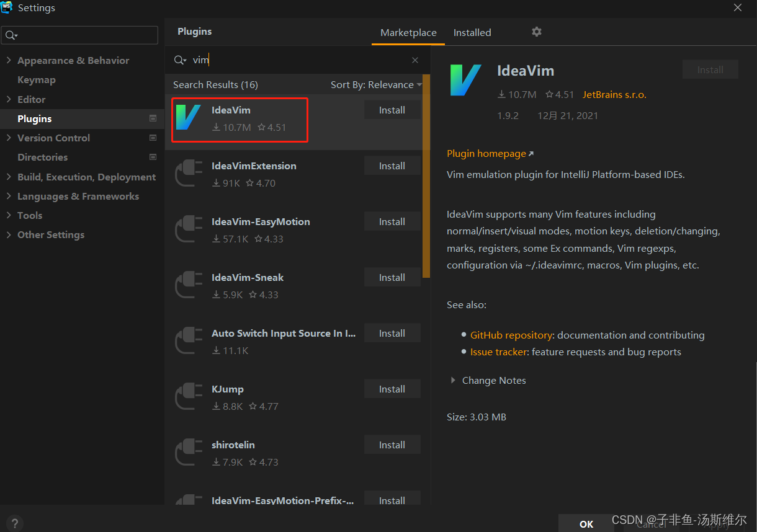Screen dimensions: 757x532
Task: Switch to the Marketplace tab
Action: click(x=408, y=32)
